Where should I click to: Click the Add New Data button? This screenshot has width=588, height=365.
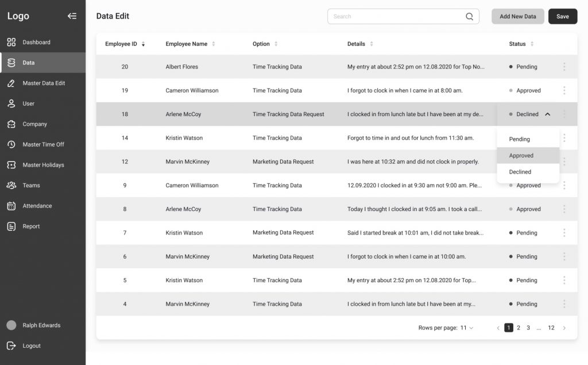click(x=517, y=17)
